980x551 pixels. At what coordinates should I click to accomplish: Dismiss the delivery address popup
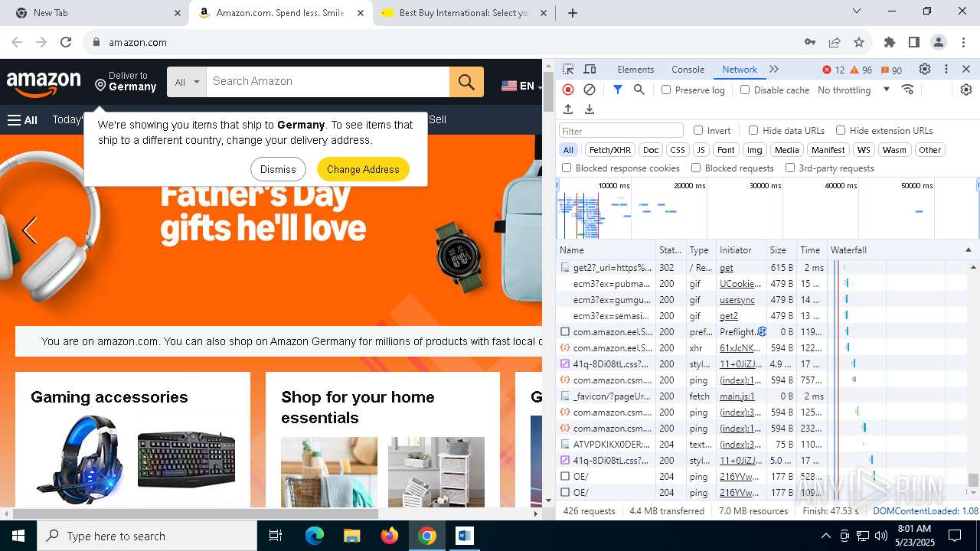[278, 169]
